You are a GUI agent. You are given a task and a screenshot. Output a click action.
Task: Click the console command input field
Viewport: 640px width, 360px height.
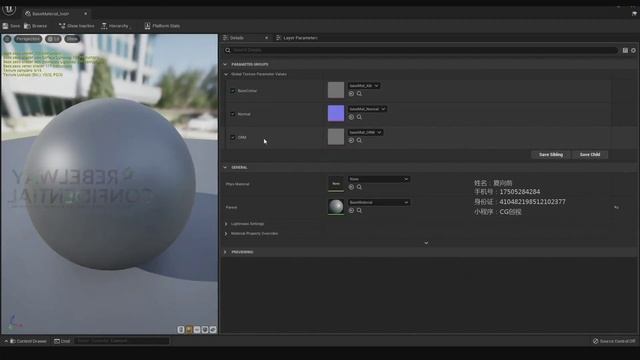click(x=122, y=341)
